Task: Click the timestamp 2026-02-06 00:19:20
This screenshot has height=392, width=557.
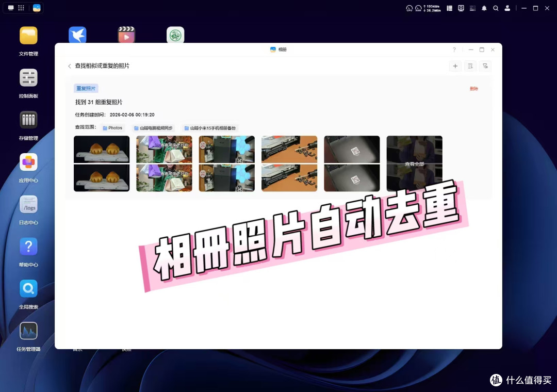Action: pyautogui.click(x=132, y=115)
